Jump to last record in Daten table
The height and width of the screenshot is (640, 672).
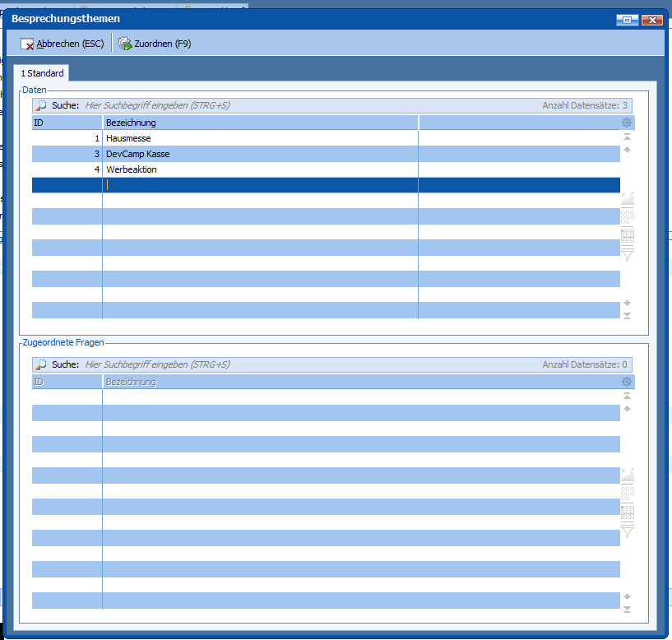click(628, 315)
